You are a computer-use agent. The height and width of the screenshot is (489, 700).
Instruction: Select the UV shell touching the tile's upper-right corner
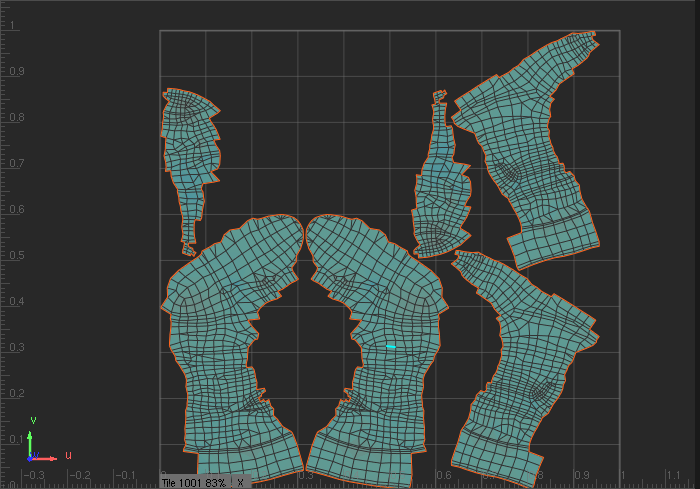[x=531, y=152]
